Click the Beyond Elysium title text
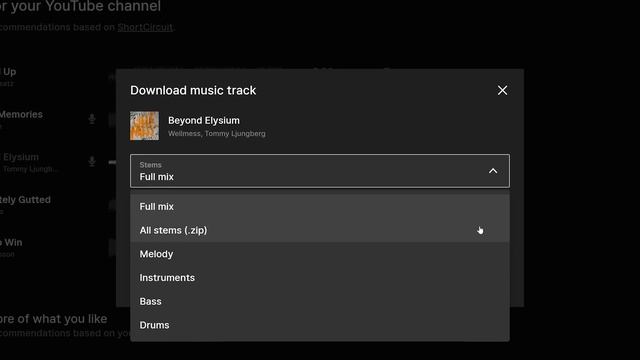The width and height of the screenshot is (640, 360). (204, 120)
